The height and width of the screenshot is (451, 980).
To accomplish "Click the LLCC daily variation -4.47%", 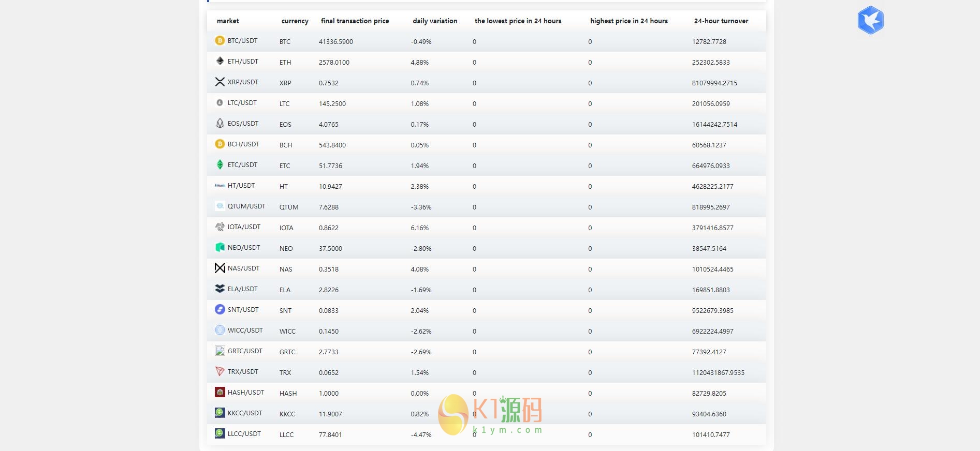I will click(x=421, y=435).
